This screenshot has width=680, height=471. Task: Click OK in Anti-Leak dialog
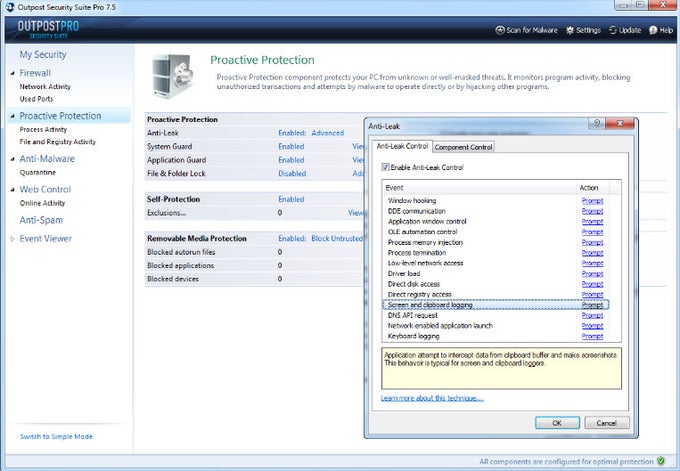(x=557, y=423)
